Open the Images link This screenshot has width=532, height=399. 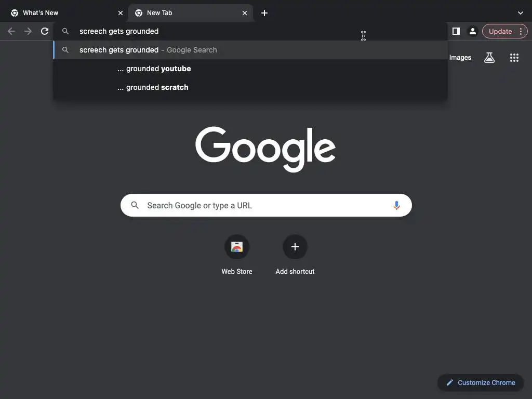460,58
